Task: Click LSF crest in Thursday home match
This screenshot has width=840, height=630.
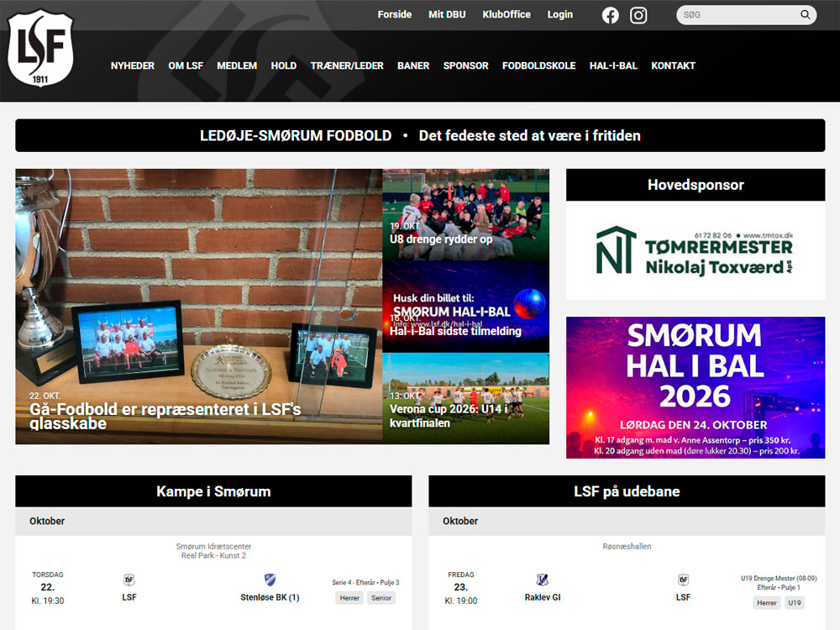Action: point(129,580)
